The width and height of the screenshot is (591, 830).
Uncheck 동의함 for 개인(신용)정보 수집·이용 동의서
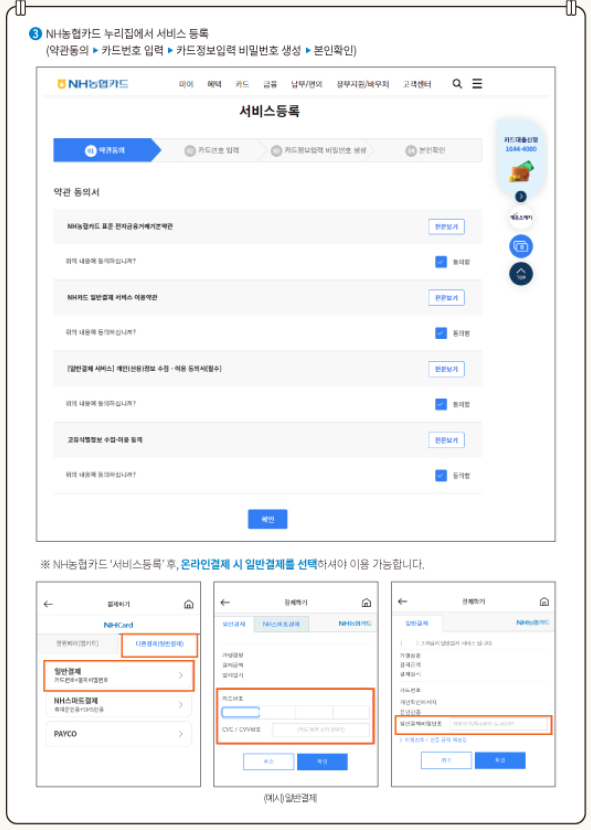pyautogui.click(x=441, y=404)
